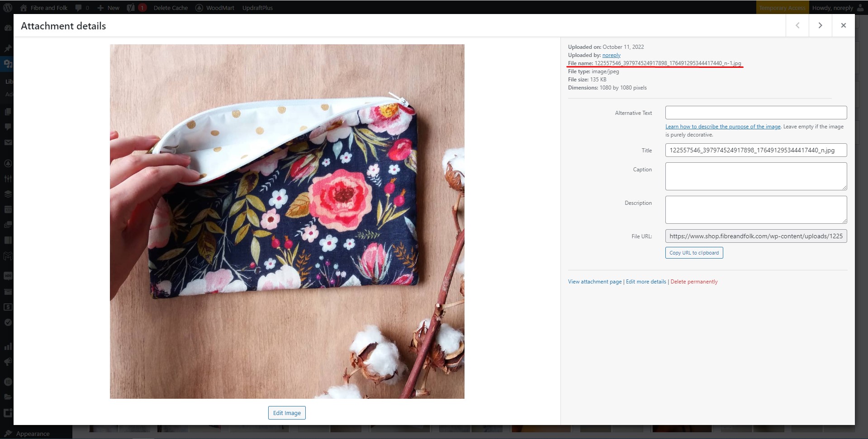Click the Edit Image button

click(287, 413)
